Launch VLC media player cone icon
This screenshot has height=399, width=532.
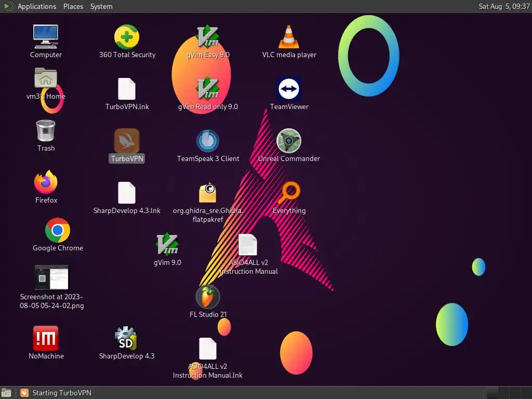(x=289, y=37)
